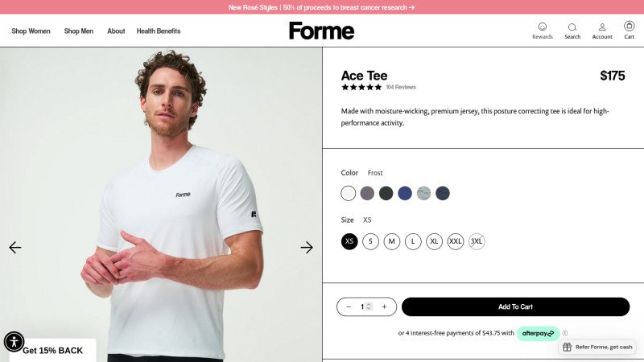Open the Shop Men menu
The width and height of the screenshot is (644, 362).
pyautogui.click(x=78, y=31)
